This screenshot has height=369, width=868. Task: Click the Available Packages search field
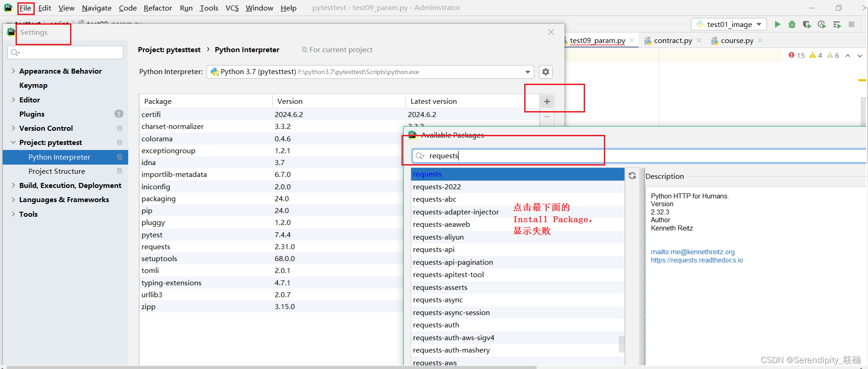point(639,156)
